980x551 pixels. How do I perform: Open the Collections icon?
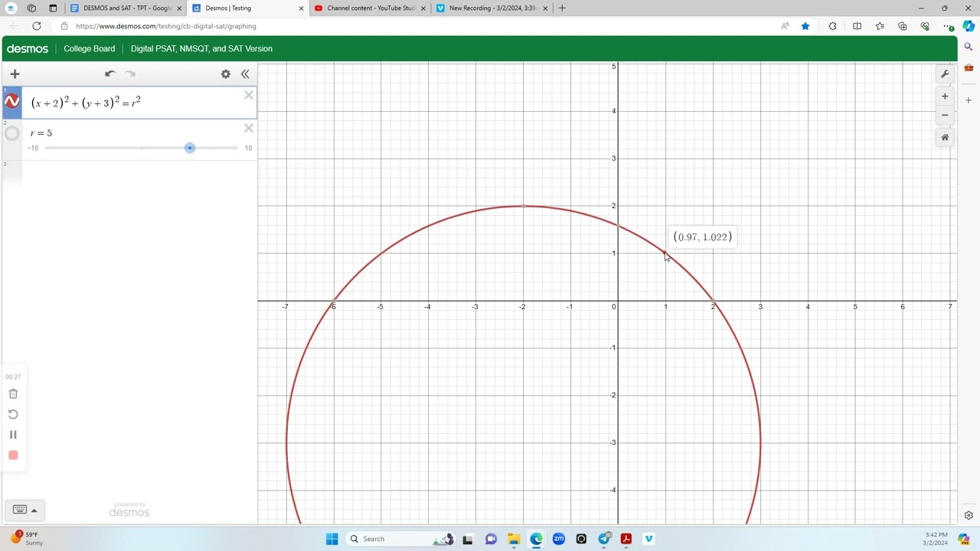903,26
